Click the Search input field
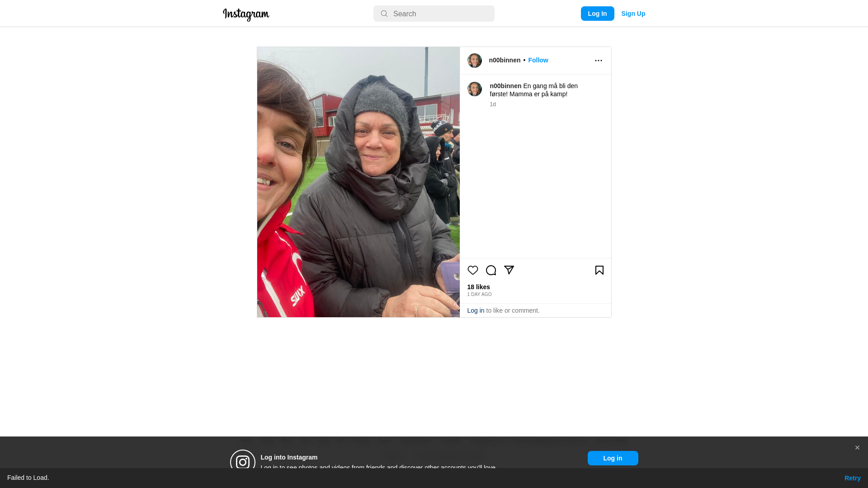 point(434,14)
